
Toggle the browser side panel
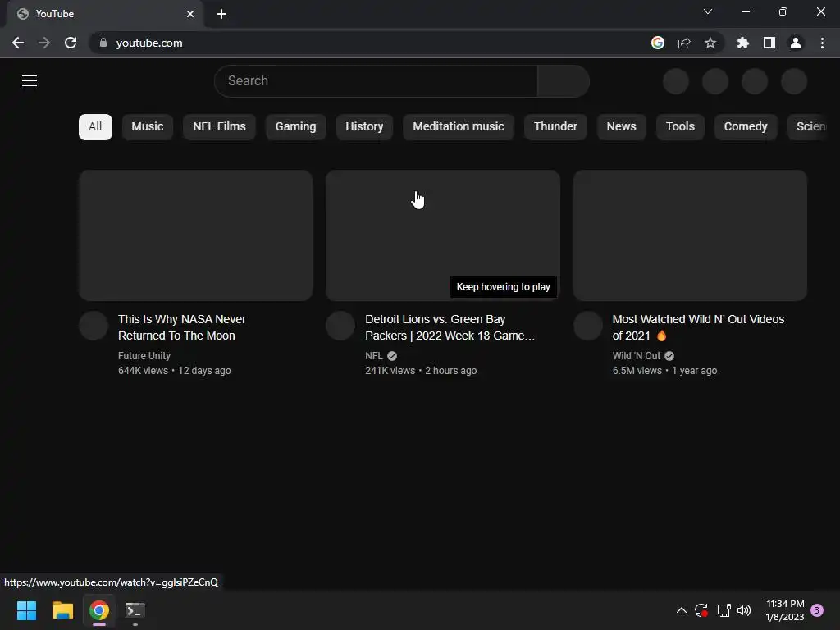[769, 43]
